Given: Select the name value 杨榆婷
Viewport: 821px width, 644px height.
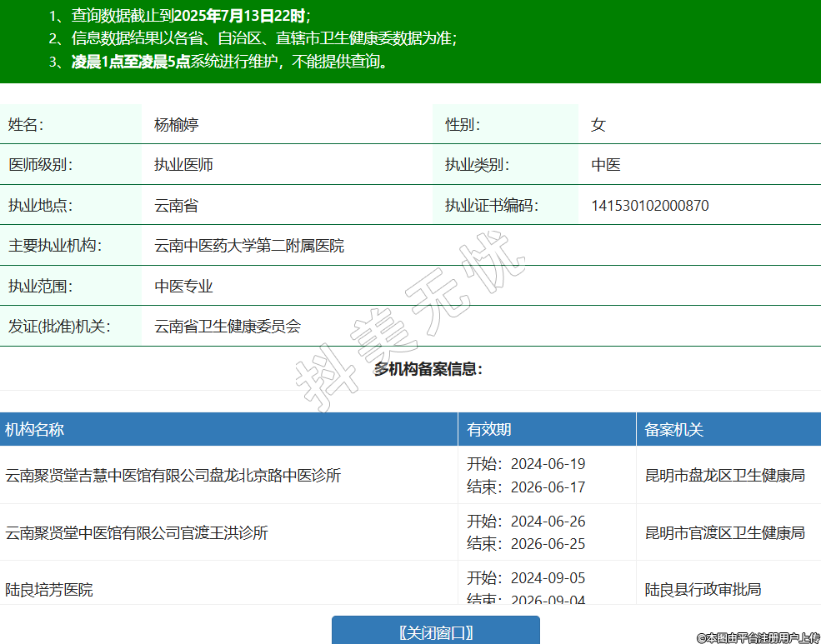Looking at the screenshot, I should click(177, 125).
